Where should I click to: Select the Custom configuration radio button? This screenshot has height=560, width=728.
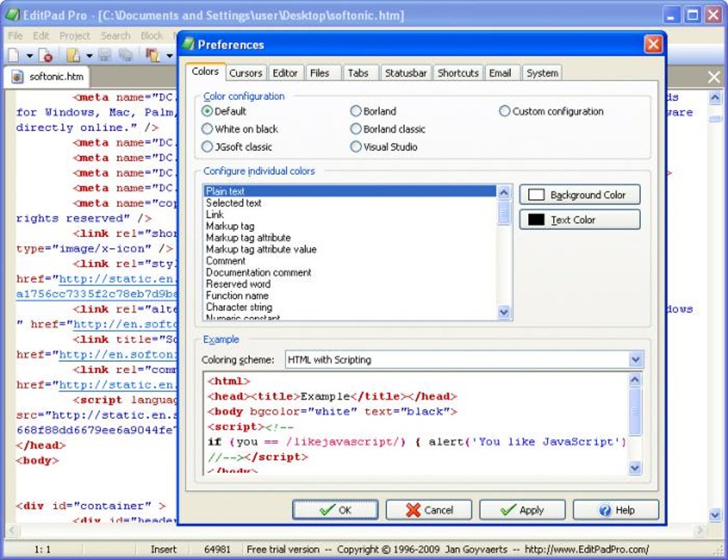(x=552, y=111)
